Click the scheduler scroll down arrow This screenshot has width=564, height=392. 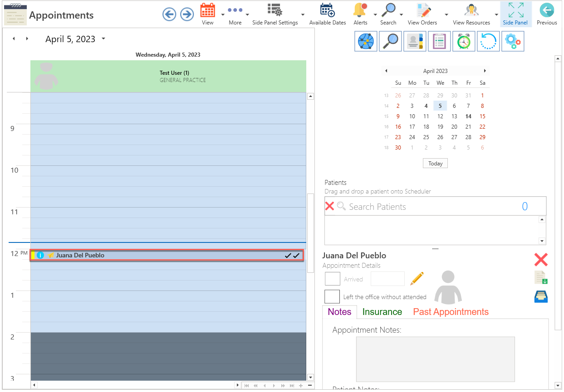[310, 377]
